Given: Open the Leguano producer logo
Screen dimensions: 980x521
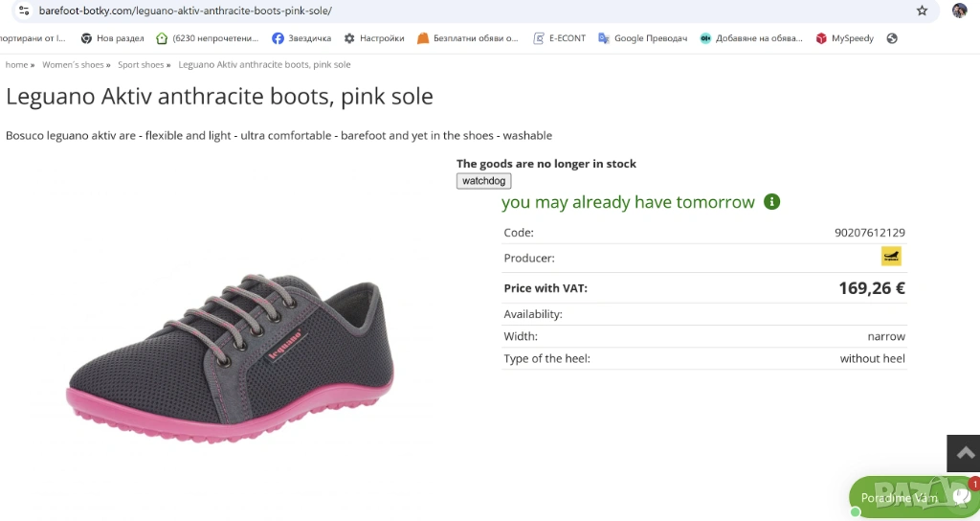Looking at the screenshot, I should [891, 257].
